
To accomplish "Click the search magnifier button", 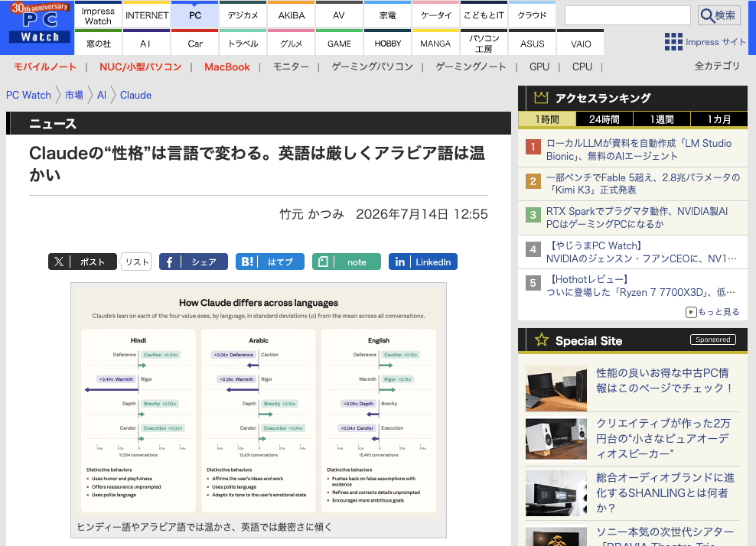I will [719, 15].
